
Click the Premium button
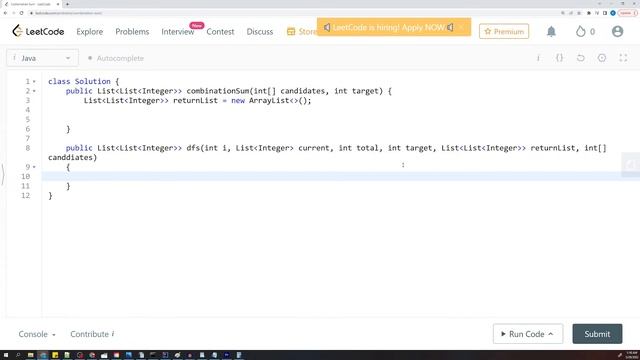[x=504, y=31]
